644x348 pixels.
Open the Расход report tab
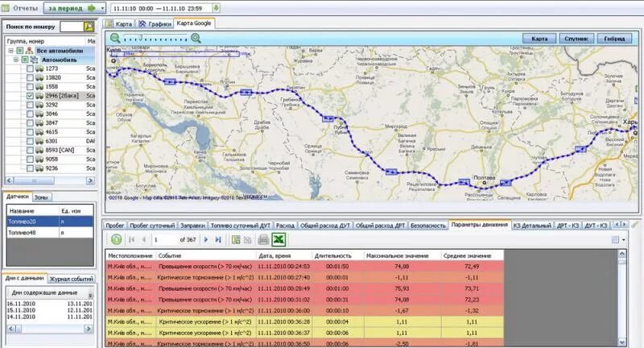click(285, 225)
